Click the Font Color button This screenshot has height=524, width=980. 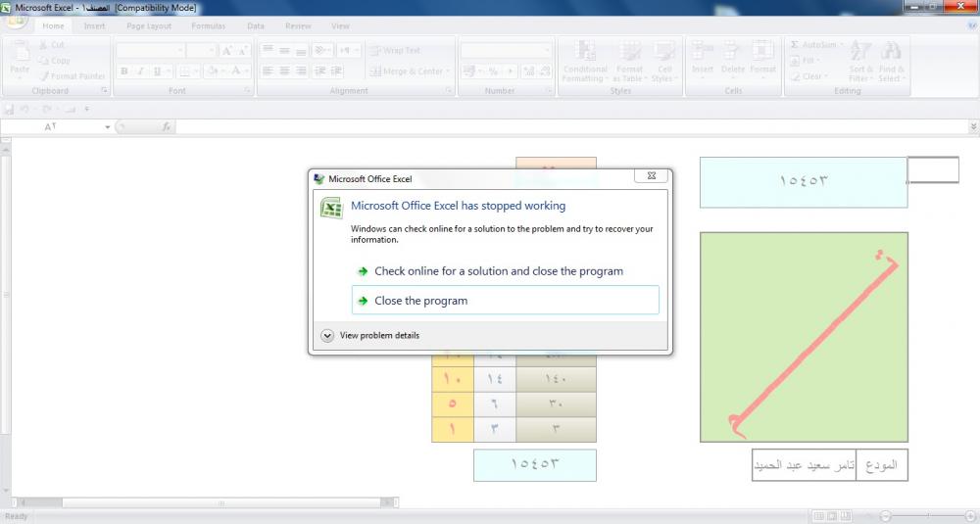[235, 71]
